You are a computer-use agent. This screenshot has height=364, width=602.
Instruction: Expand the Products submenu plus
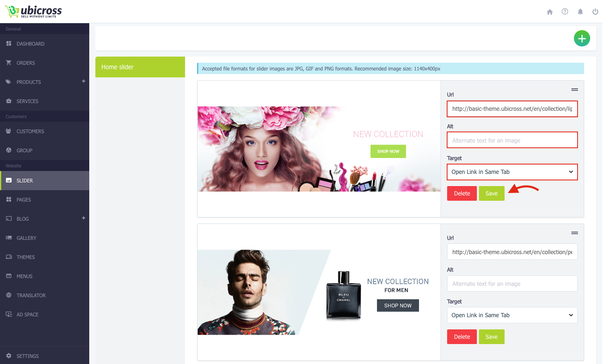click(84, 81)
